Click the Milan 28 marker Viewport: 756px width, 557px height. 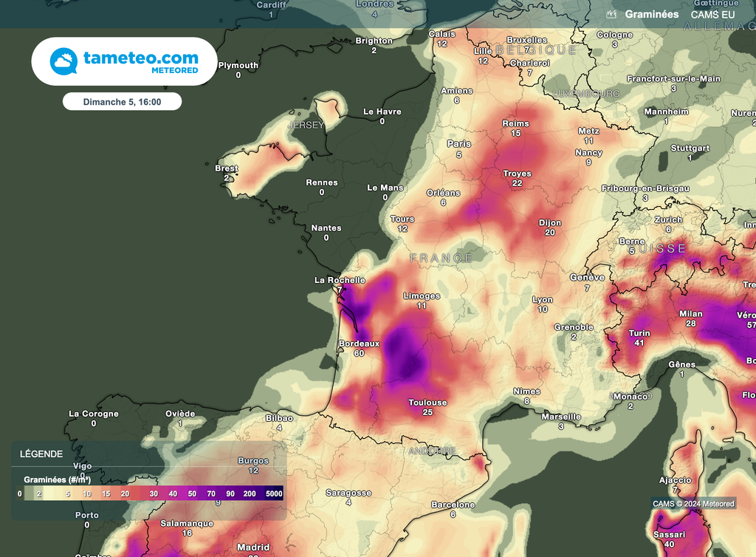pos(691,318)
